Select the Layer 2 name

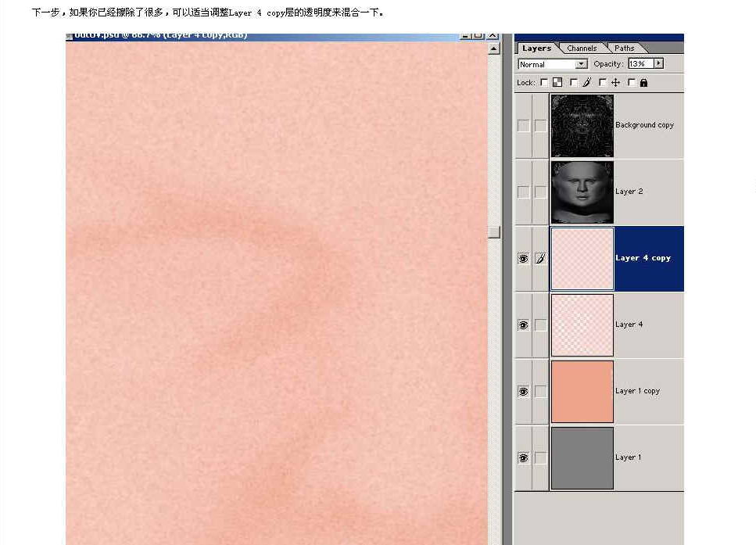tap(629, 192)
